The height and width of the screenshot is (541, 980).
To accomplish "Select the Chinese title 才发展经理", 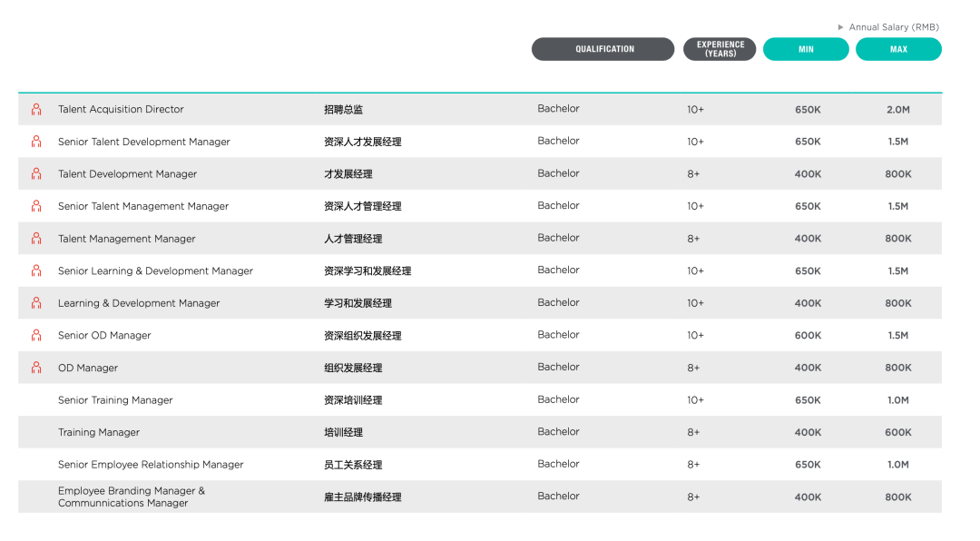I will (x=348, y=174).
